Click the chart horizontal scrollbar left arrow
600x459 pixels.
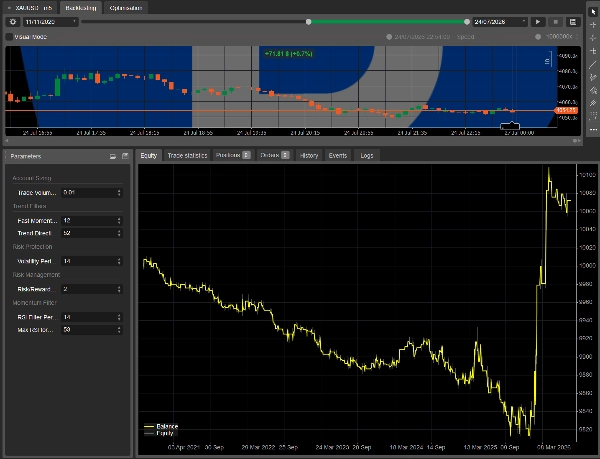tap(7, 140)
